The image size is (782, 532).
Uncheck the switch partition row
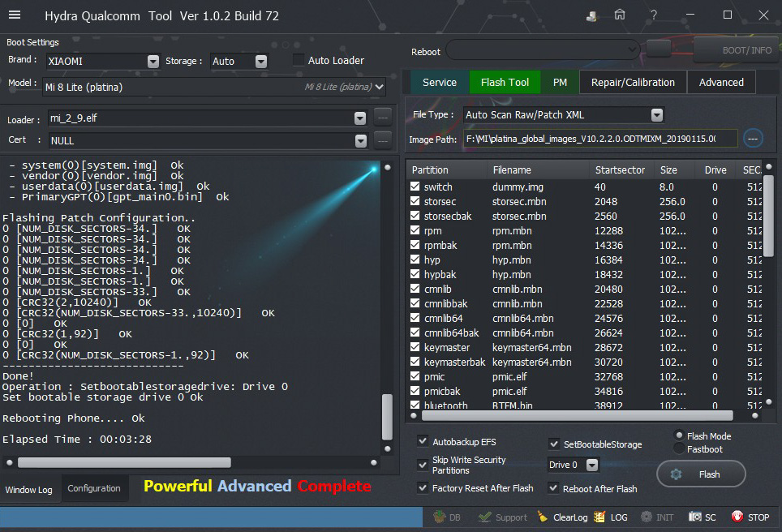(x=415, y=187)
